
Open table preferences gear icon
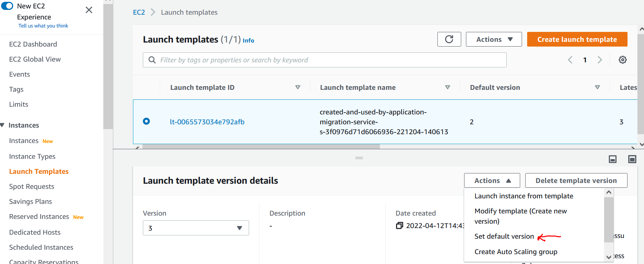click(x=623, y=60)
